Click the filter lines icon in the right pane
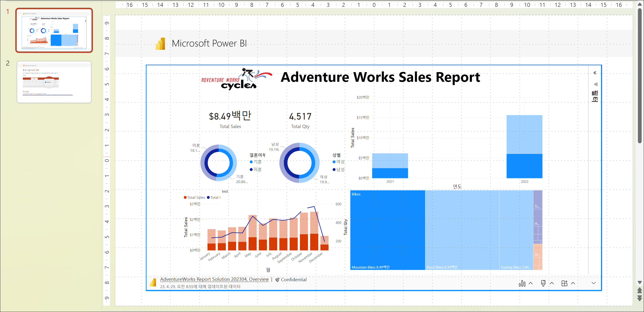This screenshot has height=312, width=644. (x=596, y=84)
